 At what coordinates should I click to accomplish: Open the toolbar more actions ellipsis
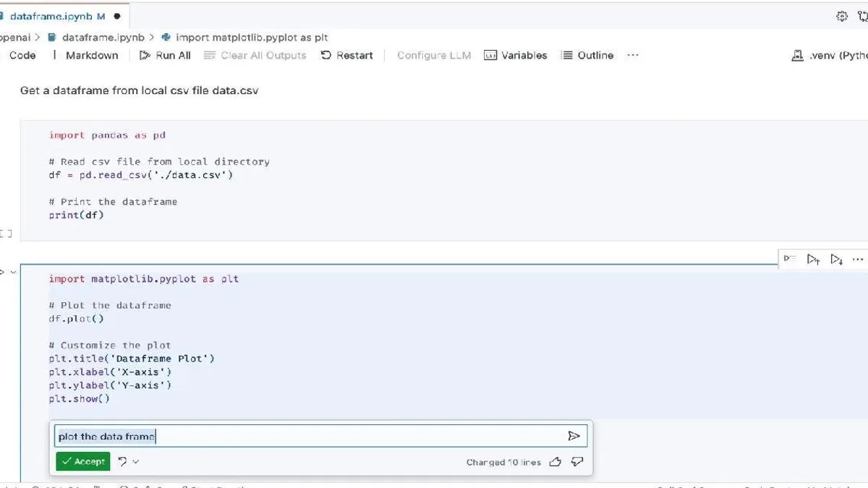(633, 55)
